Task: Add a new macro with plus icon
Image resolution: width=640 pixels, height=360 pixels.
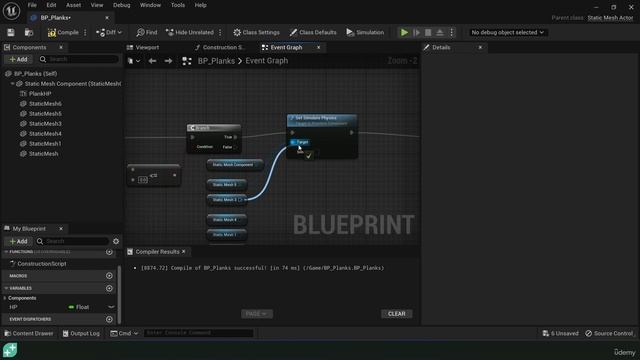Action: pyautogui.click(x=109, y=276)
